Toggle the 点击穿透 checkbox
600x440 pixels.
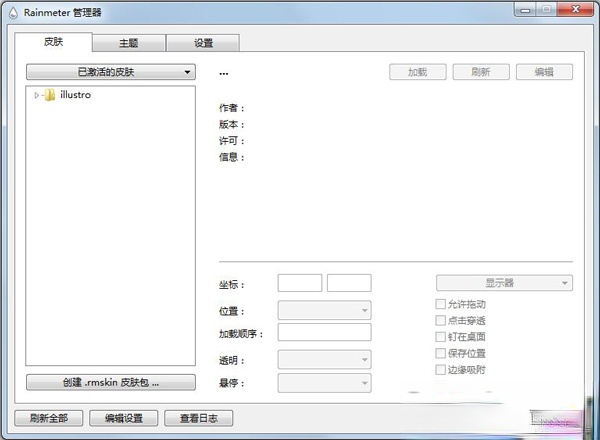point(441,321)
